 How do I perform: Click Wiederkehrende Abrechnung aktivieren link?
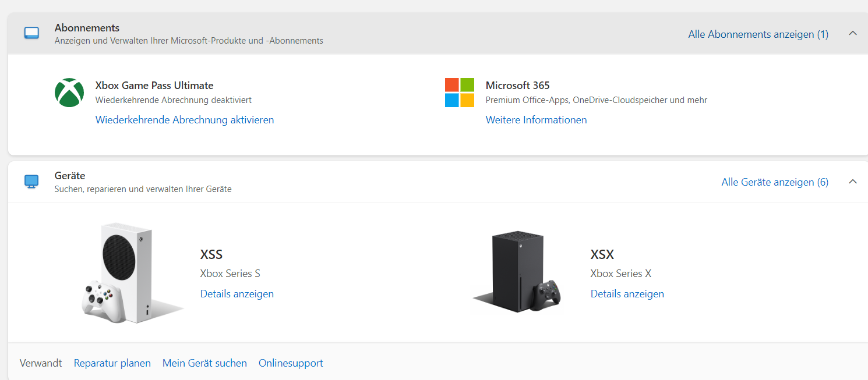tap(185, 120)
